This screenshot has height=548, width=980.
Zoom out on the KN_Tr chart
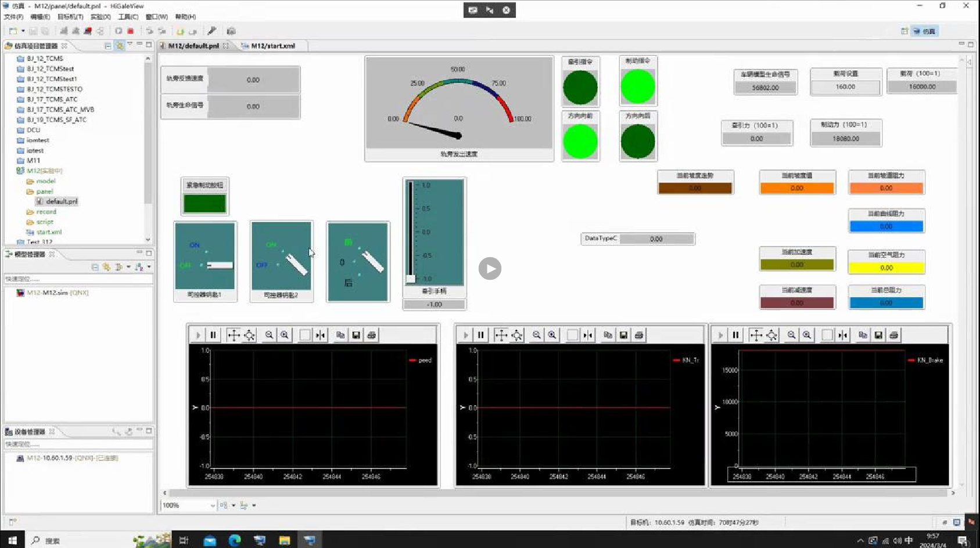(x=537, y=335)
